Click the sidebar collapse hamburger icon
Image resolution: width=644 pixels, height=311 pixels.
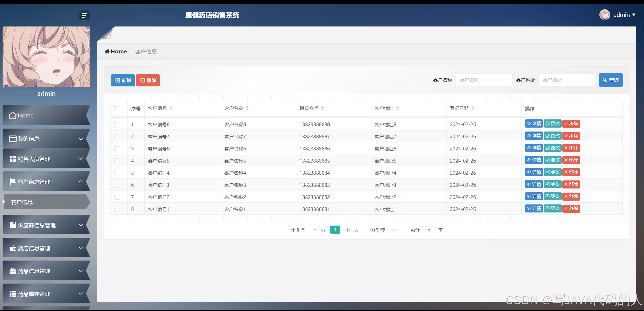84,15
